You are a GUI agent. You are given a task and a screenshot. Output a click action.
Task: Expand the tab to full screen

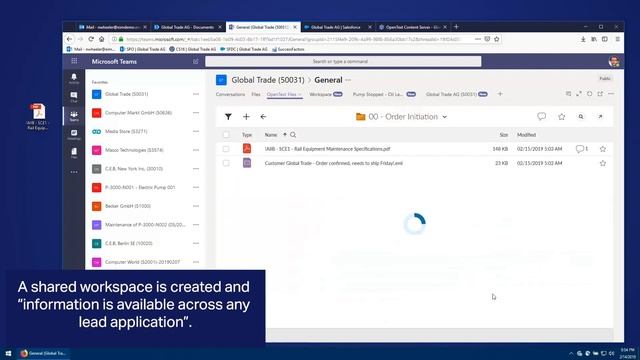(x=579, y=94)
